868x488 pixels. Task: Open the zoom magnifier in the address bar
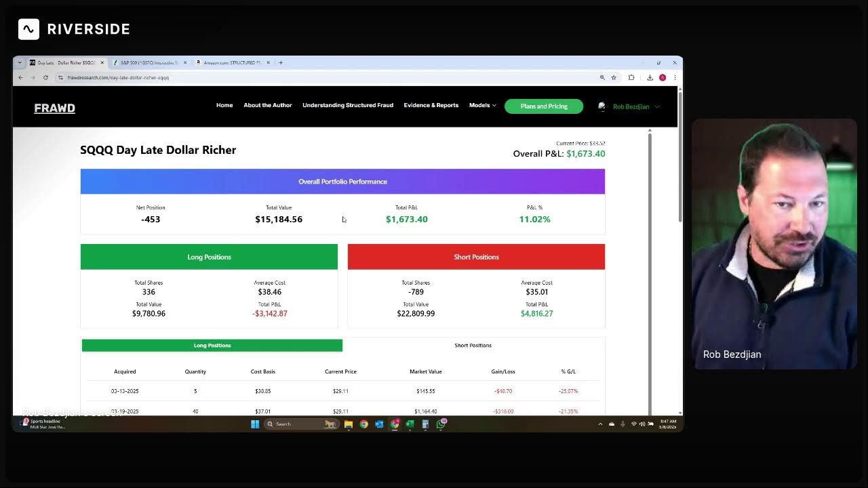[602, 77]
